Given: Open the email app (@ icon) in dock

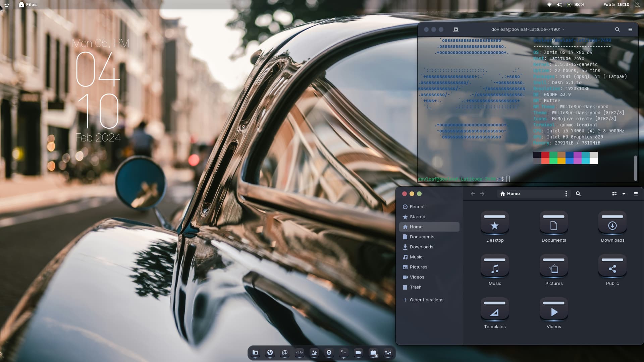Looking at the screenshot, I should click(x=285, y=353).
